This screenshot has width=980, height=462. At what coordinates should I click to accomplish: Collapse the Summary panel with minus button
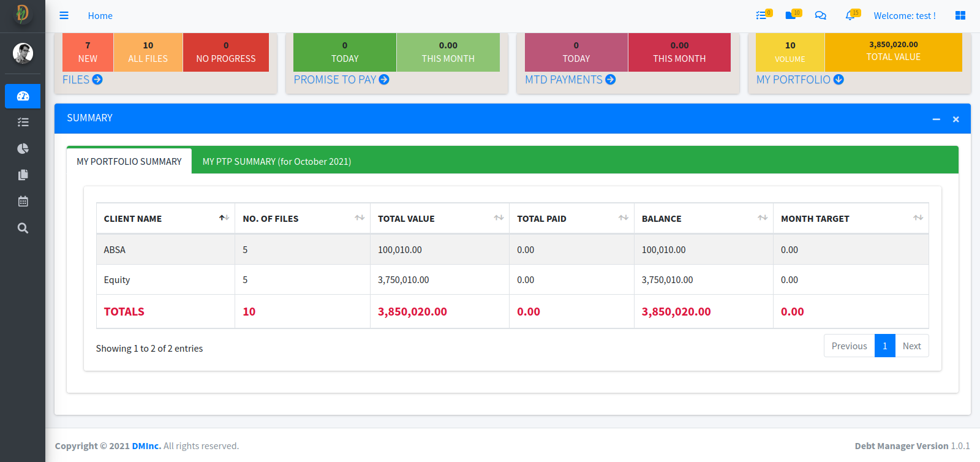[x=936, y=119]
